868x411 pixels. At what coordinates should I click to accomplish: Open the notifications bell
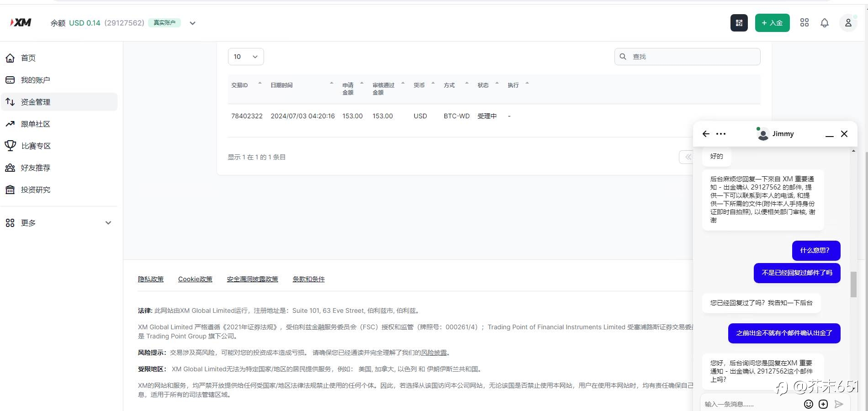825,23
